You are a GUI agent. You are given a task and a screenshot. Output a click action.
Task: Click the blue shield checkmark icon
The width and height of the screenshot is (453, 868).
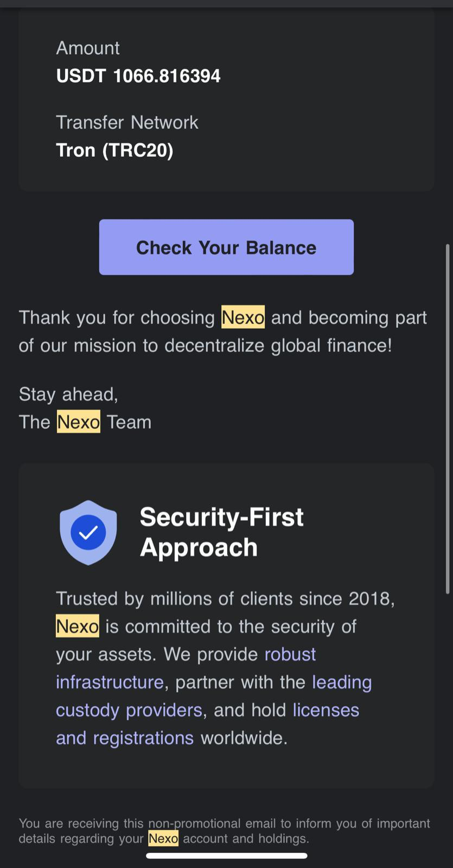88,532
